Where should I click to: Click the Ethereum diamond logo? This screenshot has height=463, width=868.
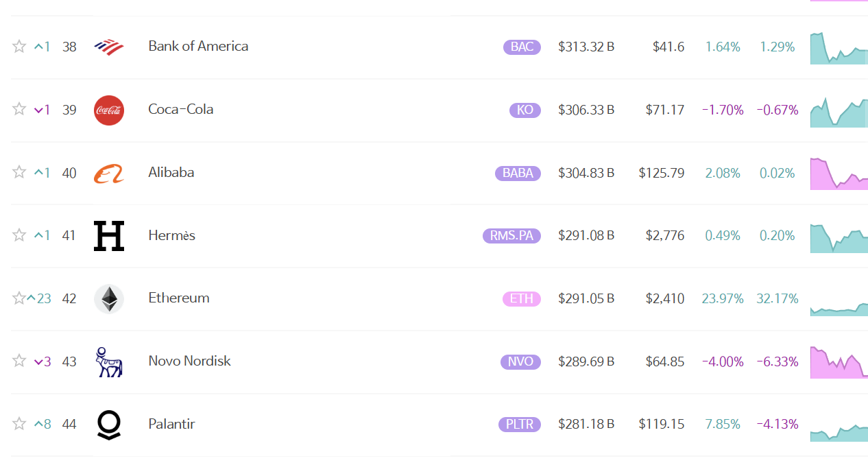[108, 298]
